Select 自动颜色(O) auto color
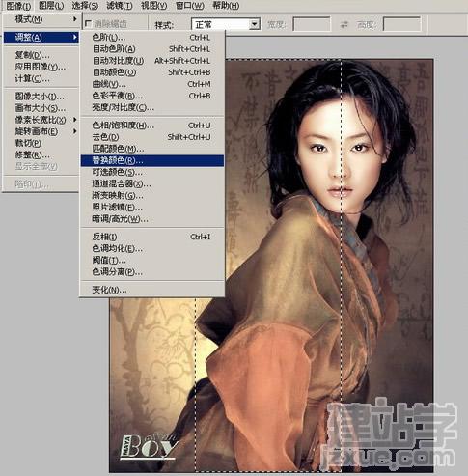The height and width of the screenshot is (476, 468). point(152,72)
